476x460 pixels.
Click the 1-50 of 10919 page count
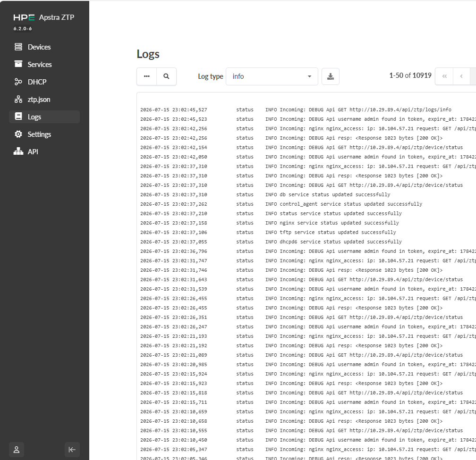[x=410, y=75]
